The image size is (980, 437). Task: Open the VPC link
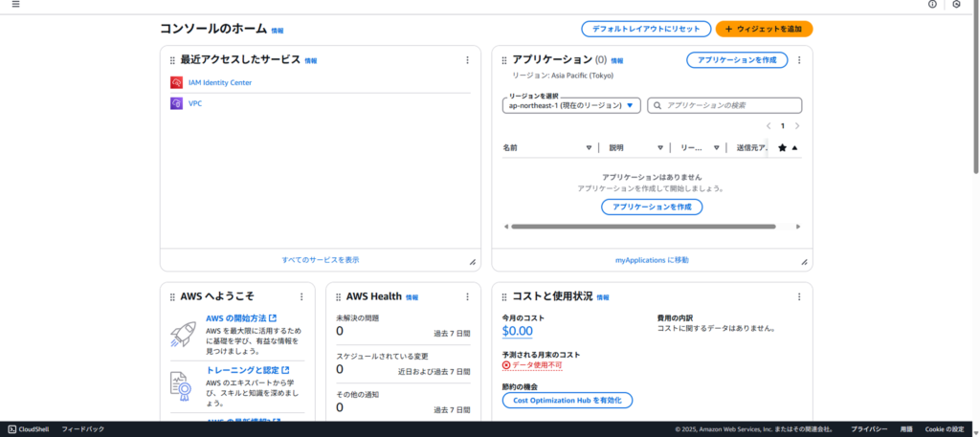tap(195, 103)
